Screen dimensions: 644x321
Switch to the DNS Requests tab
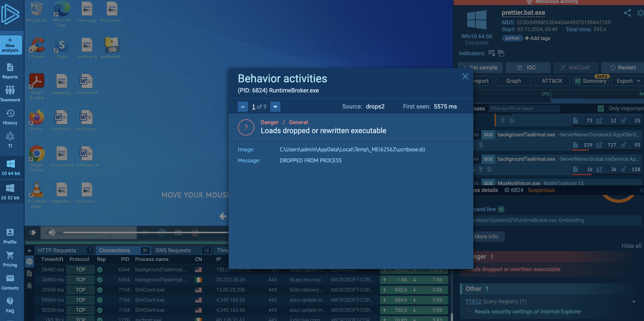(x=173, y=250)
